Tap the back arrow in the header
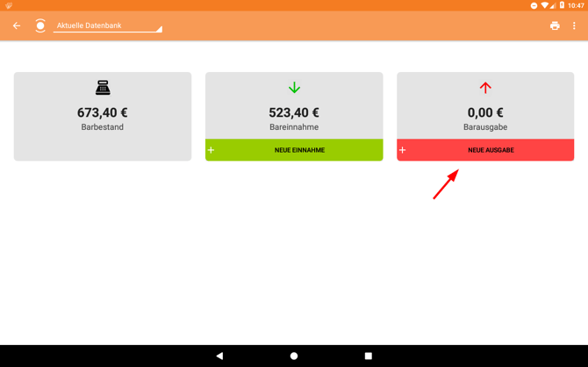This screenshot has width=588, height=367. tap(17, 25)
